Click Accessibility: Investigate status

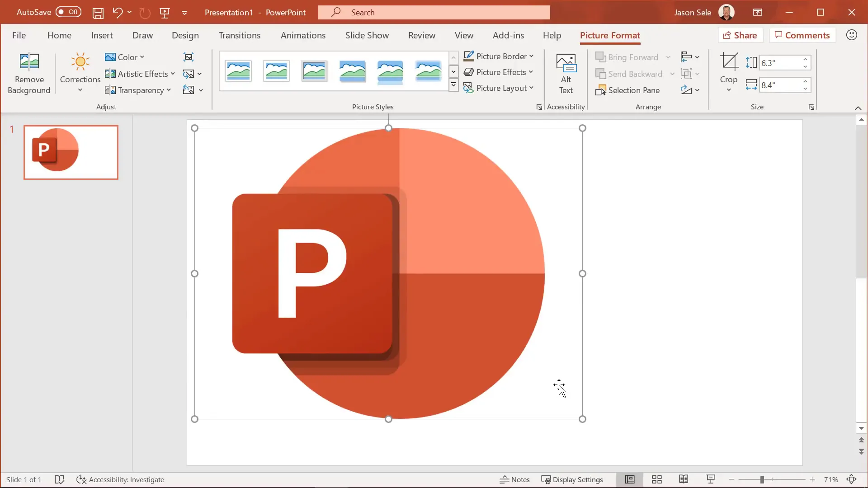click(x=120, y=479)
